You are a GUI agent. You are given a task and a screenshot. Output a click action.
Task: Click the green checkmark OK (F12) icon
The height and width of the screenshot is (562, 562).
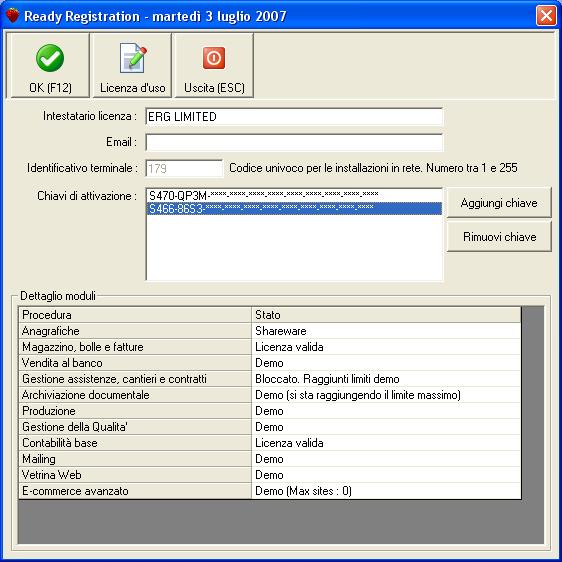point(50,58)
